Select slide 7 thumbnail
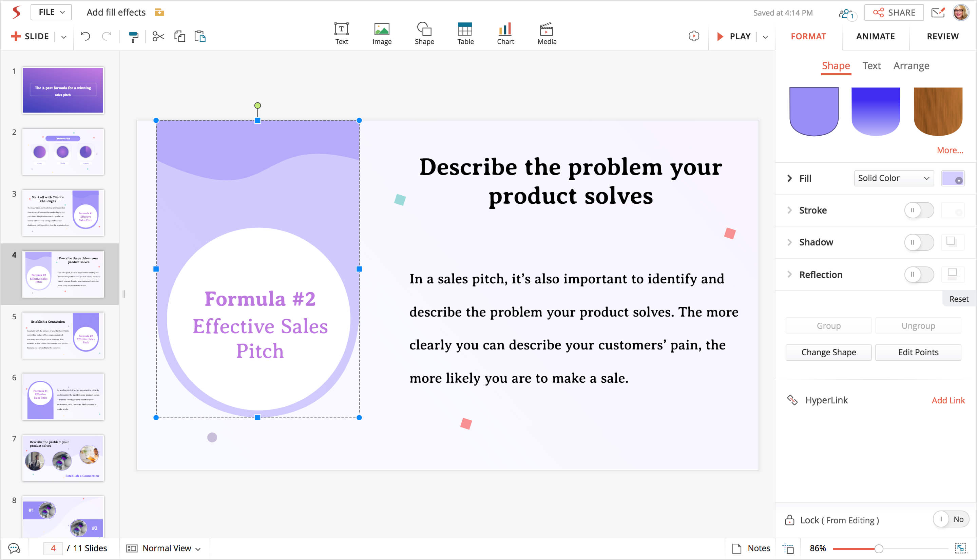Image resolution: width=977 pixels, height=560 pixels. 63,458
